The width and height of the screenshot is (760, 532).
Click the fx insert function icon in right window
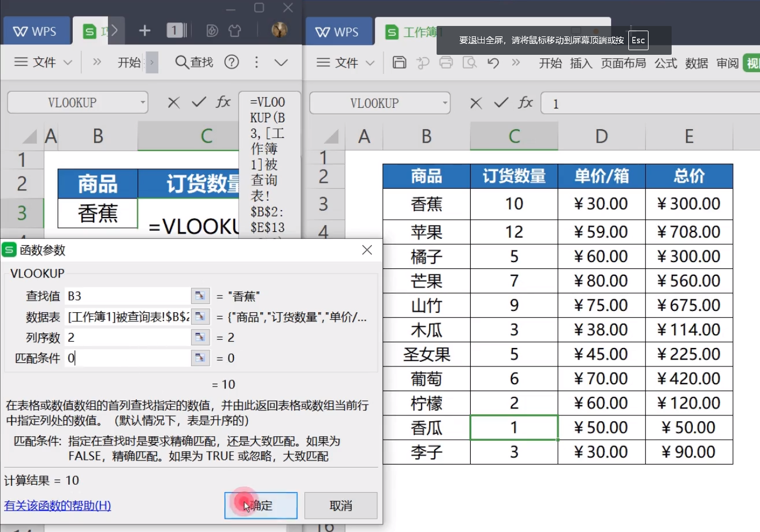click(x=525, y=103)
